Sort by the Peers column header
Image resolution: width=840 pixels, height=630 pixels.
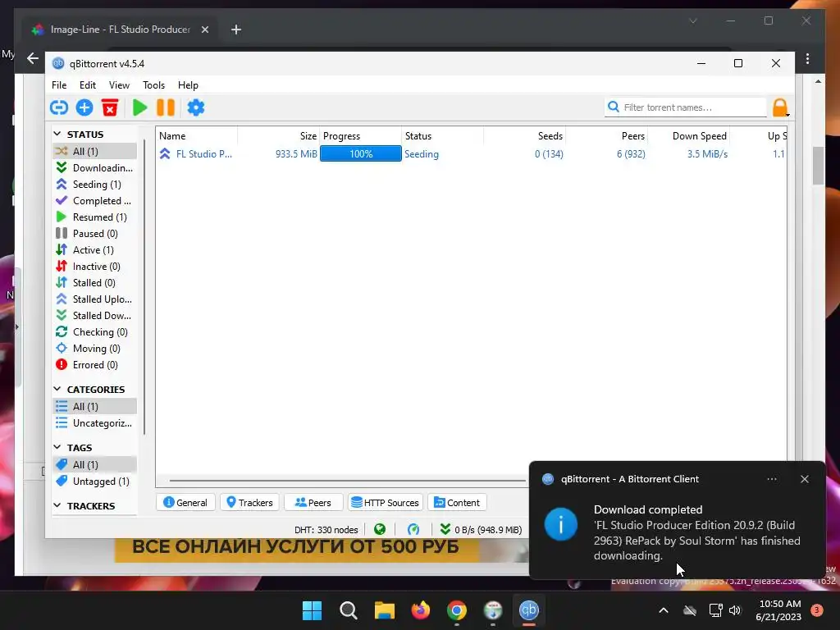click(x=606, y=136)
